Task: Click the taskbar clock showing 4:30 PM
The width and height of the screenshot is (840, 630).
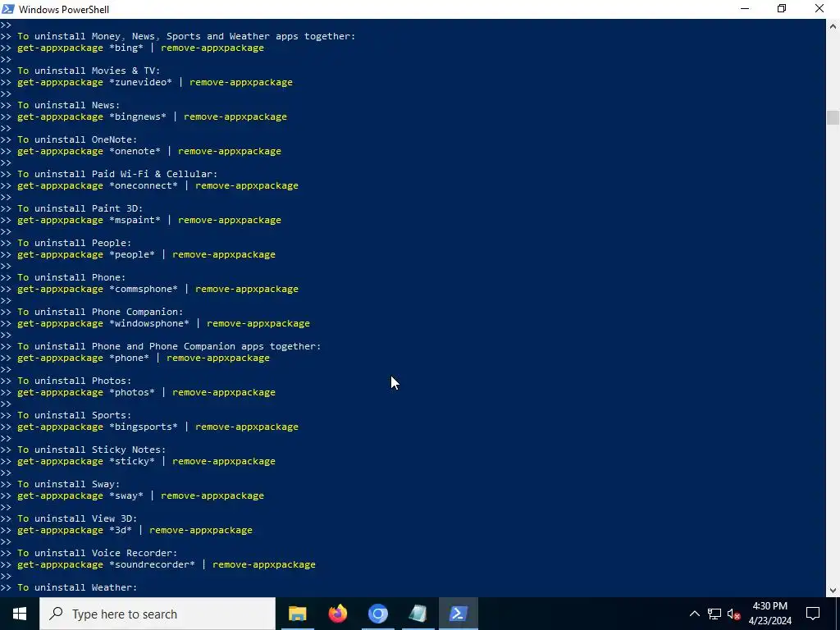Action: 769,614
